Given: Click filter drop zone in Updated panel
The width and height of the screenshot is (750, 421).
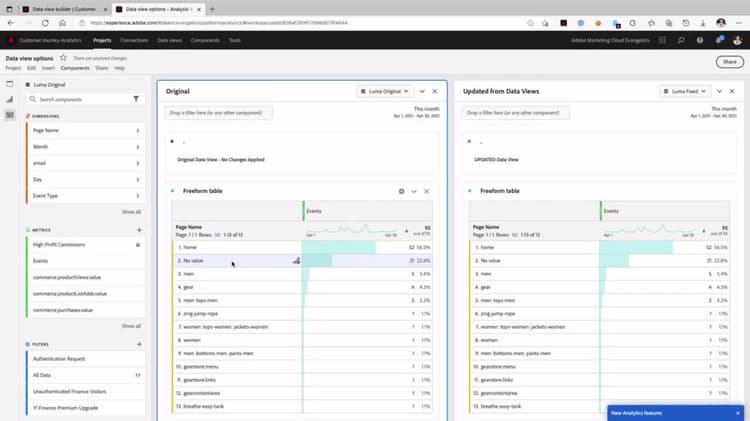Looking at the screenshot, I should pyautogui.click(x=515, y=113).
